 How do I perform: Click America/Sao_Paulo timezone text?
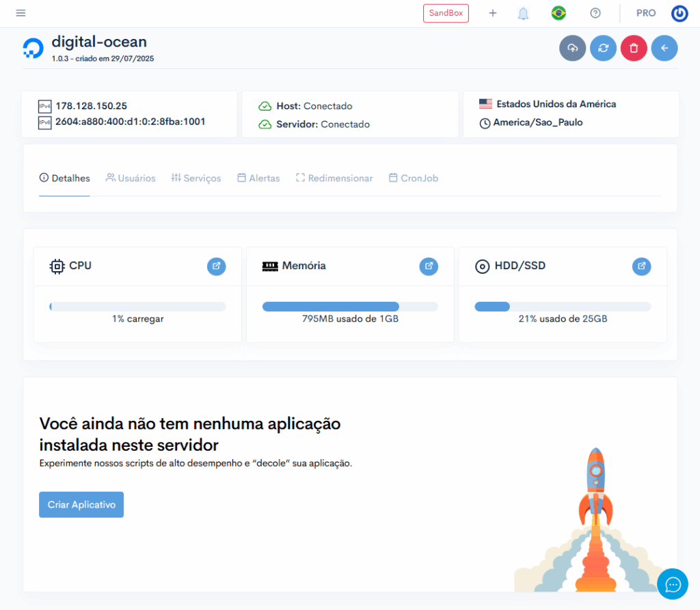pos(537,122)
